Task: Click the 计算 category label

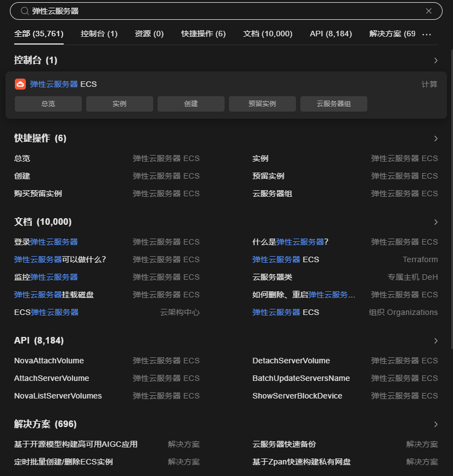Action: [x=429, y=85]
